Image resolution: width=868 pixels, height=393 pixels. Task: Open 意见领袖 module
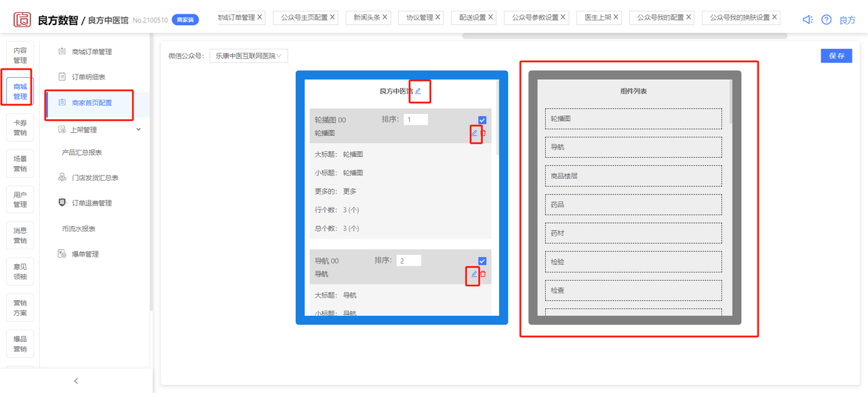click(20, 272)
